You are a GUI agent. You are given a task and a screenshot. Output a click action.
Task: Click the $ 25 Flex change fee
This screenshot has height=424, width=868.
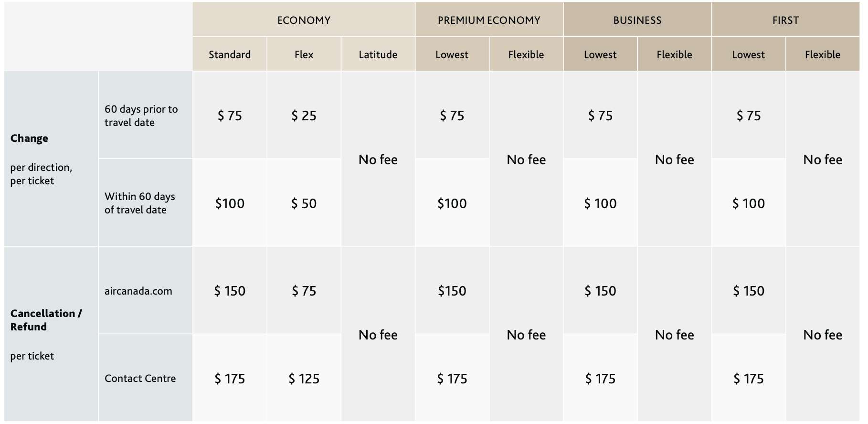[x=304, y=116]
